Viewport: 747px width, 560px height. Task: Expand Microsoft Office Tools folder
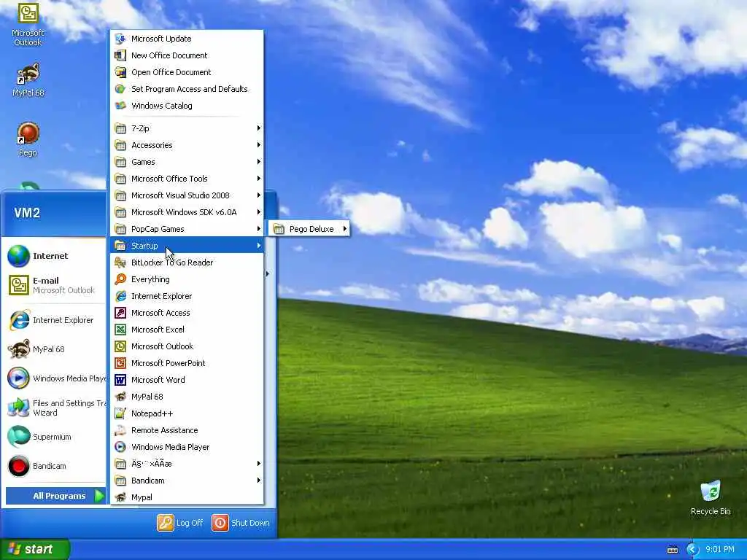point(187,179)
